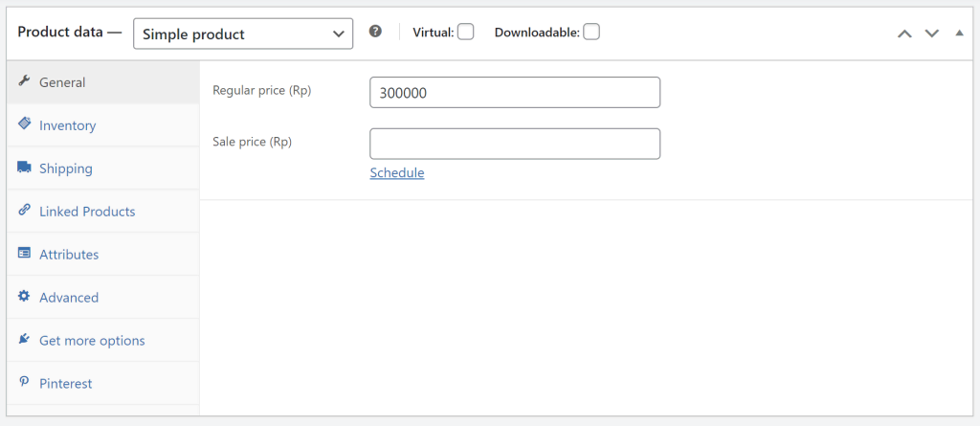Screen dimensions: 980x426
Task: Move Product data panel up
Action: click(904, 34)
